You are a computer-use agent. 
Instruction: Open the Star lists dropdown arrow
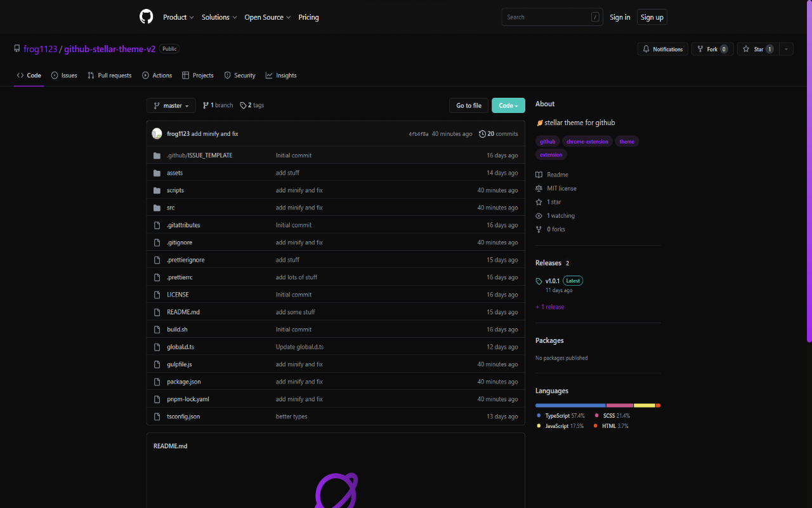pyautogui.click(x=786, y=49)
